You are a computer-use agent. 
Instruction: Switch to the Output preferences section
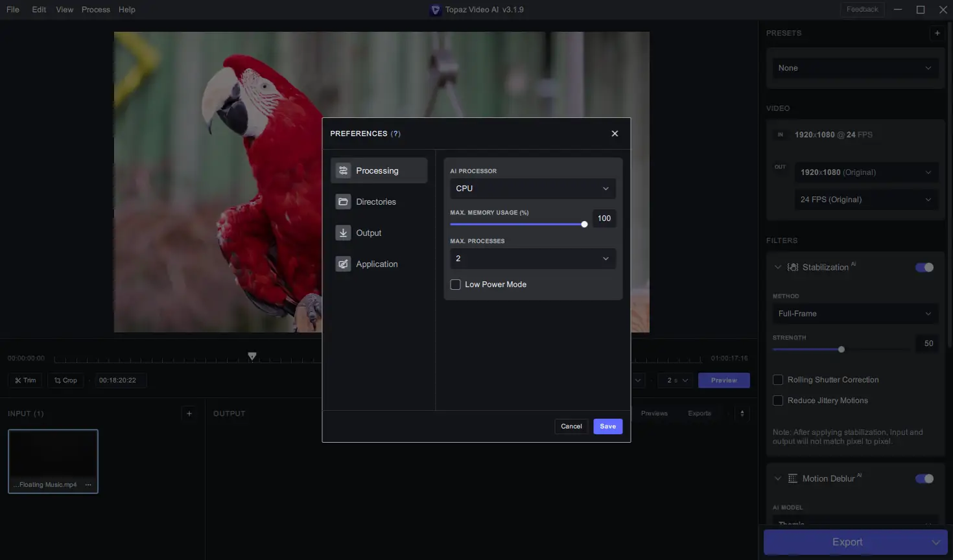coord(379,233)
